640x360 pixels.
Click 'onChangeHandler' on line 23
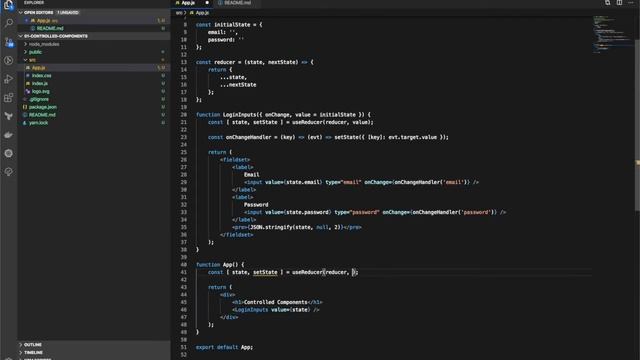[x=248, y=138]
